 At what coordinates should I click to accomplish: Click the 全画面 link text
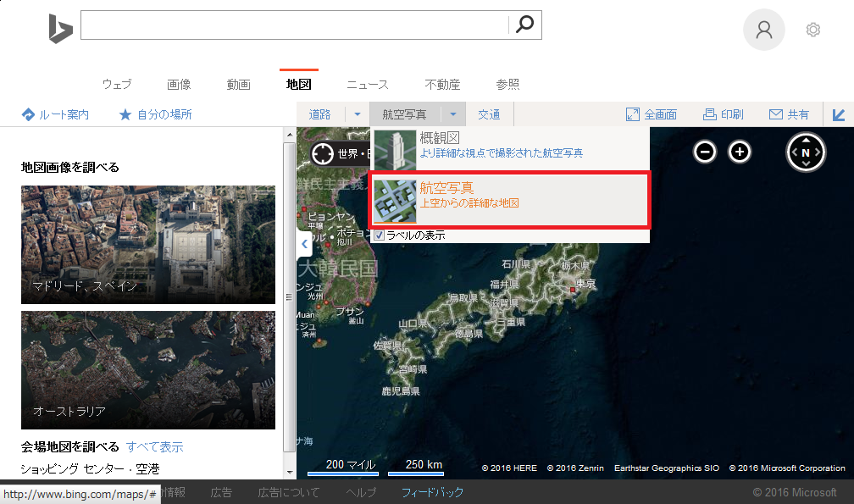pos(661,115)
